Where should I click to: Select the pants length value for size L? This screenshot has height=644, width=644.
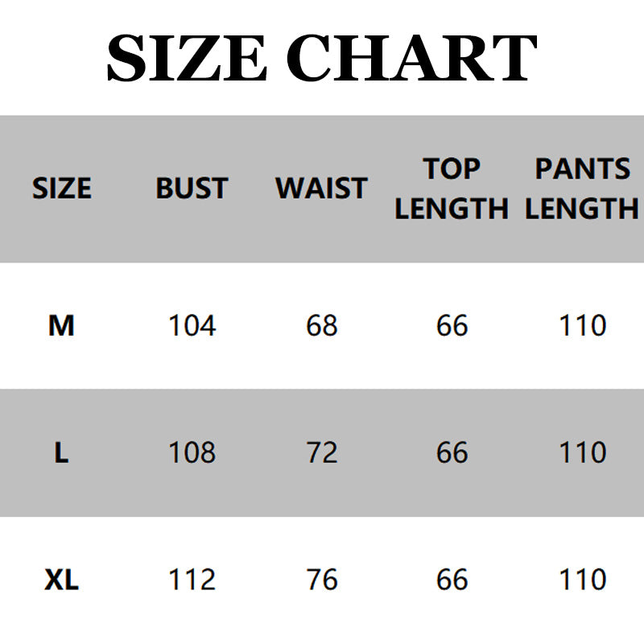point(582,453)
